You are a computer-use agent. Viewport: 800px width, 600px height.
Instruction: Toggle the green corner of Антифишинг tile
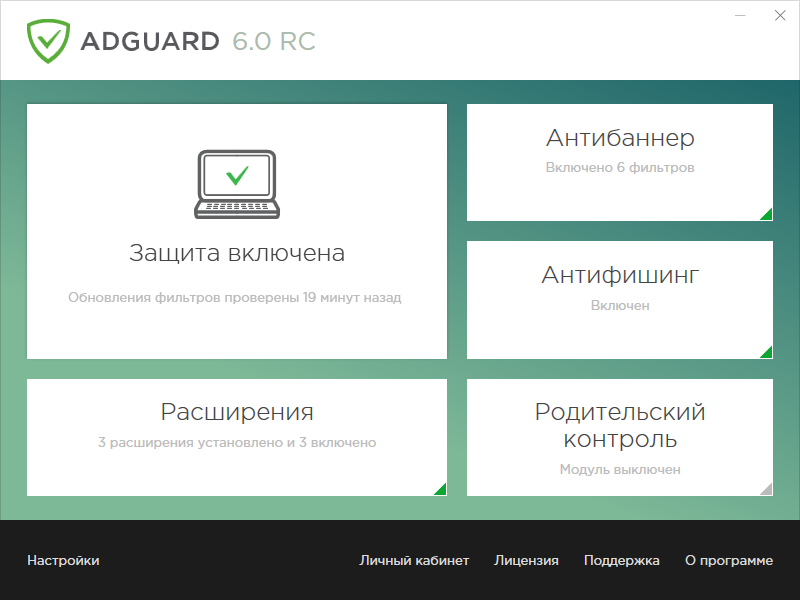766,352
